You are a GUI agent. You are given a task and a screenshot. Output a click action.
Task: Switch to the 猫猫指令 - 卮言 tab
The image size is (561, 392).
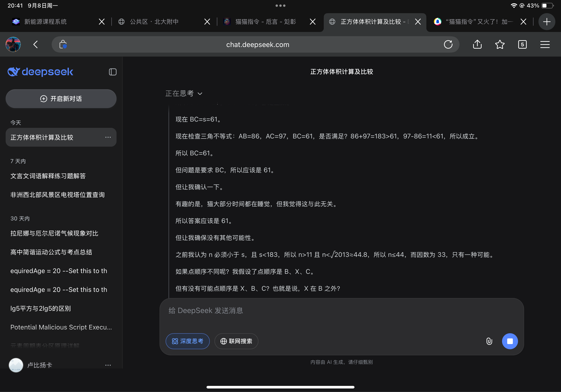tap(265, 22)
